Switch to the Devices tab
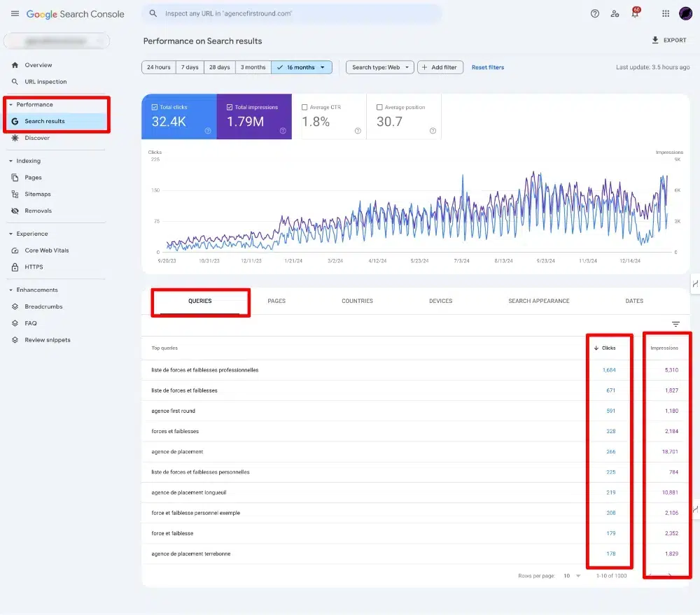This screenshot has width=700, height=615. pos(440,302)
